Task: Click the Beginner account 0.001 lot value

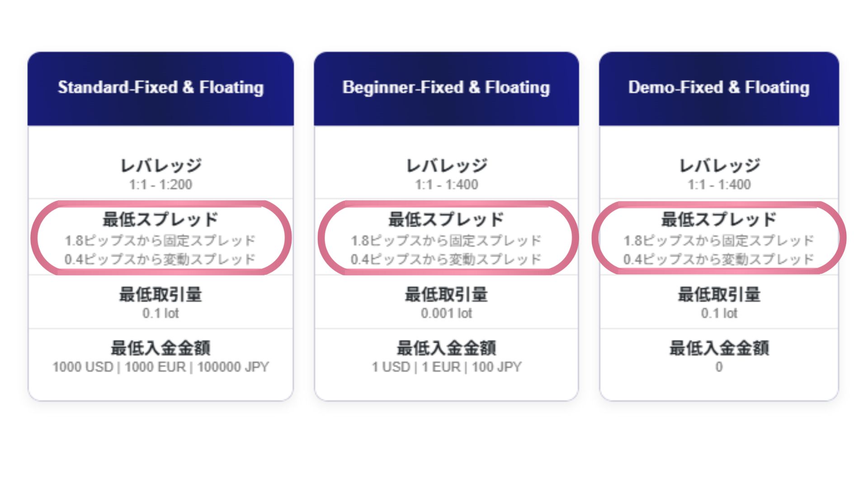Action: pyautogui.click(x=446, y=313)
